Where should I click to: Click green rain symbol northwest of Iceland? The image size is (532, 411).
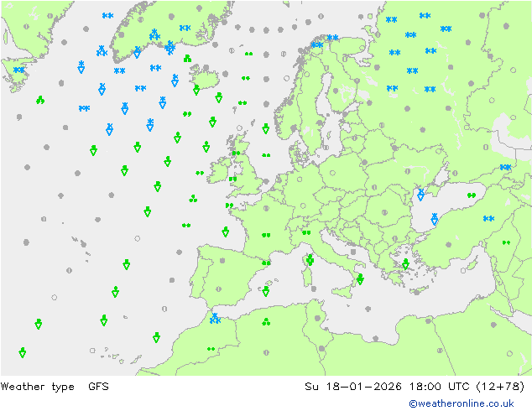pyautogui.click(x=187, y=59)
